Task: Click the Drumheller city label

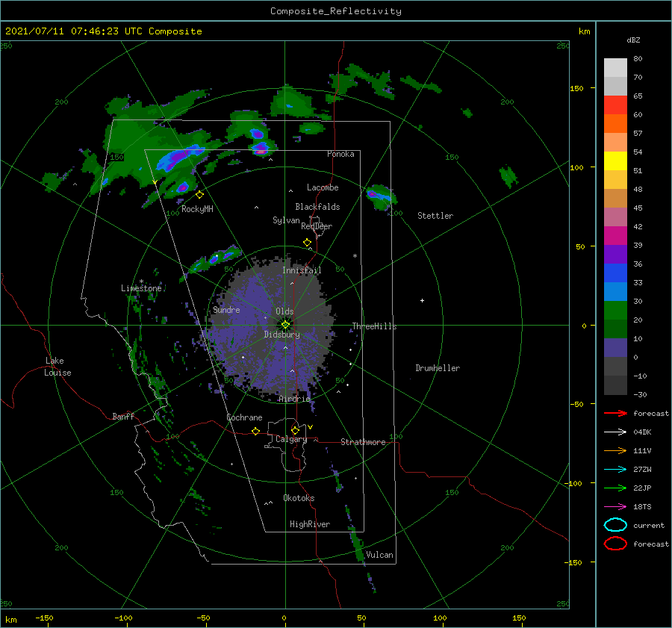Action: [x=438, y=368]
